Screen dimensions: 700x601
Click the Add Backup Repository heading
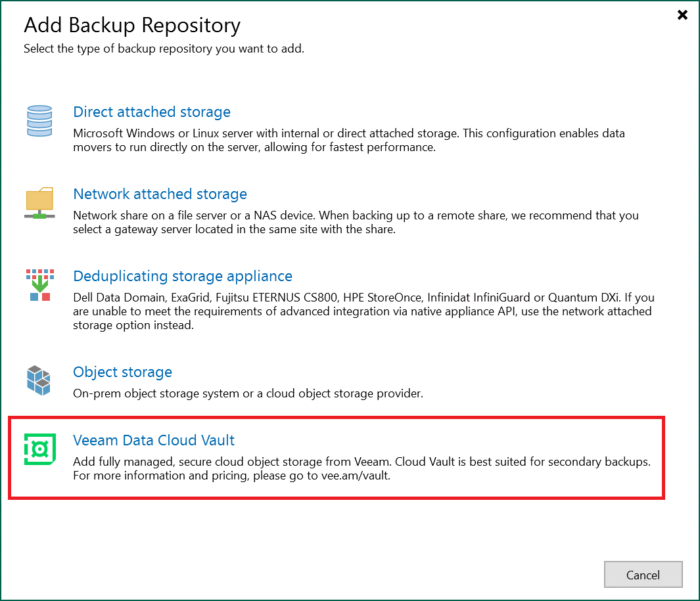click(x=132, y=25)
